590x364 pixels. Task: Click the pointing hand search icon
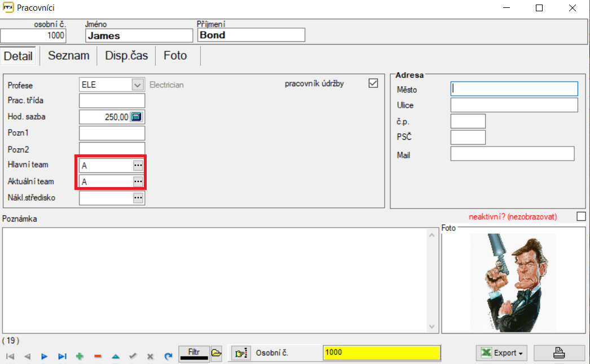241,353
